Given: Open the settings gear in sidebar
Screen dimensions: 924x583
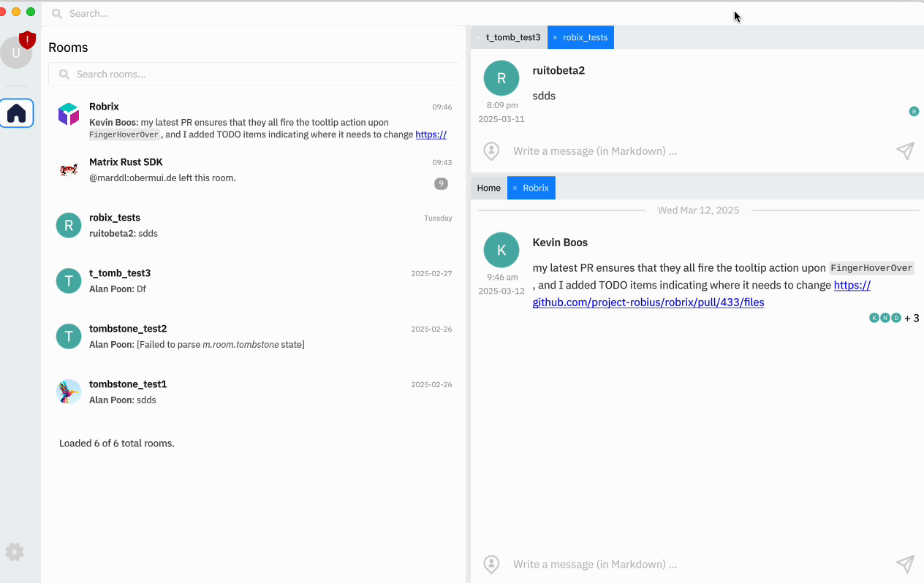Looking at the screenshot, I should [x=15, y=552].
